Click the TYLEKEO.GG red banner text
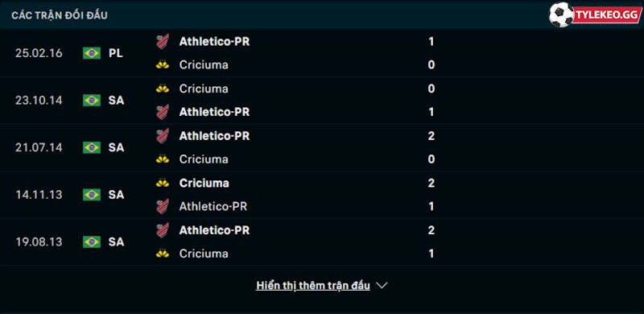Viewport: 644px width, 314px height. pos(608,15)
